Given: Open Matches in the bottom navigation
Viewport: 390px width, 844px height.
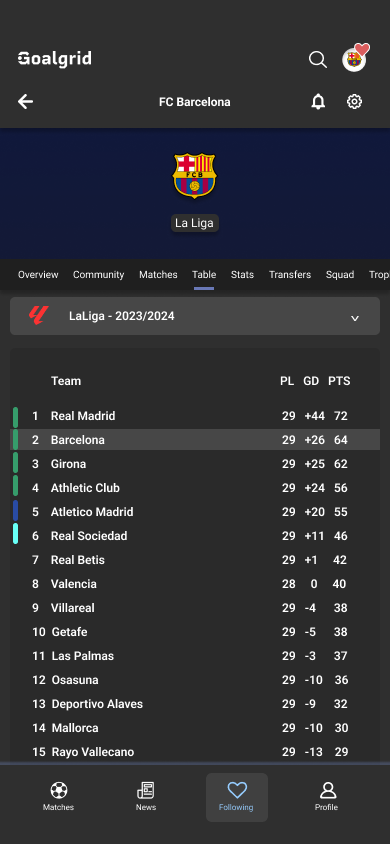Looking at the screenshot, I should point(59,797).
